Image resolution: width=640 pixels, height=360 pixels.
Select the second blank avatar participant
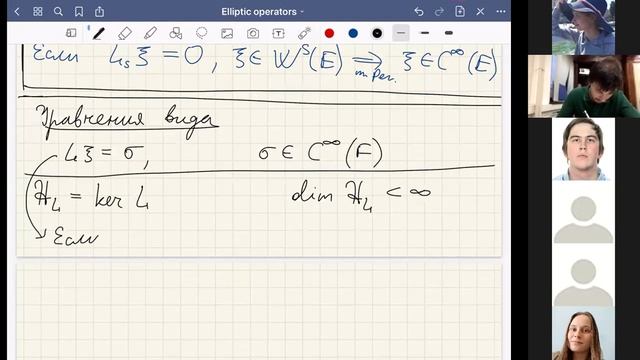pyautogui.click(x=584, y=276)
